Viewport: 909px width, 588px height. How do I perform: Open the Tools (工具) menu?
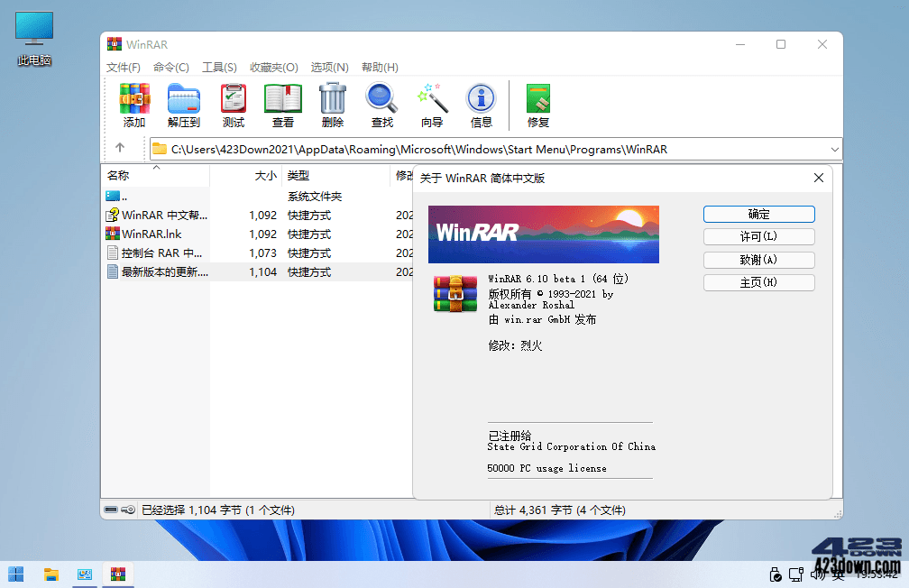[219, 68]
